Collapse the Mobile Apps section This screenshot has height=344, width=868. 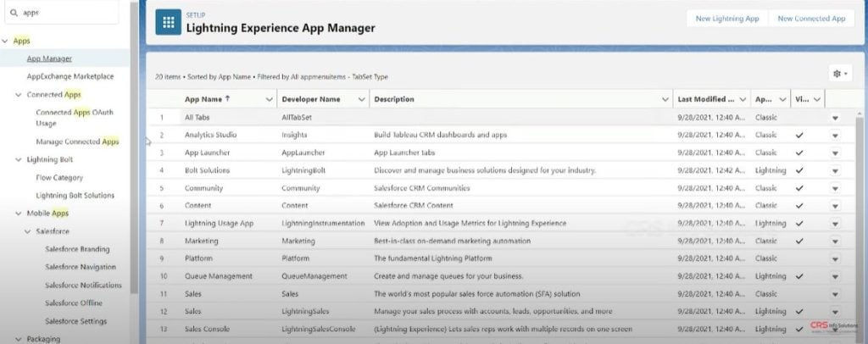19,213
